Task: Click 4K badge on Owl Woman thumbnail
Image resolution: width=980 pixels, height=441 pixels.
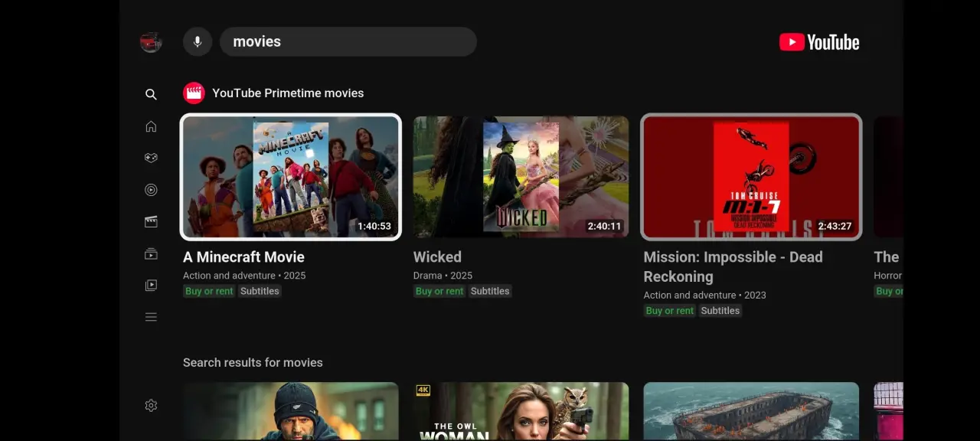Action: pyautogui.click(x=423, y=390)
